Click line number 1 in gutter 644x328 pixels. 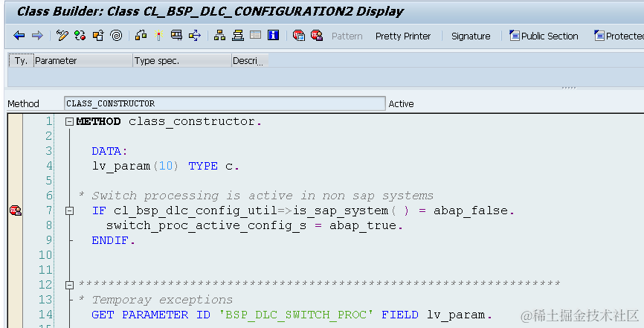click(x=49, y=121)
